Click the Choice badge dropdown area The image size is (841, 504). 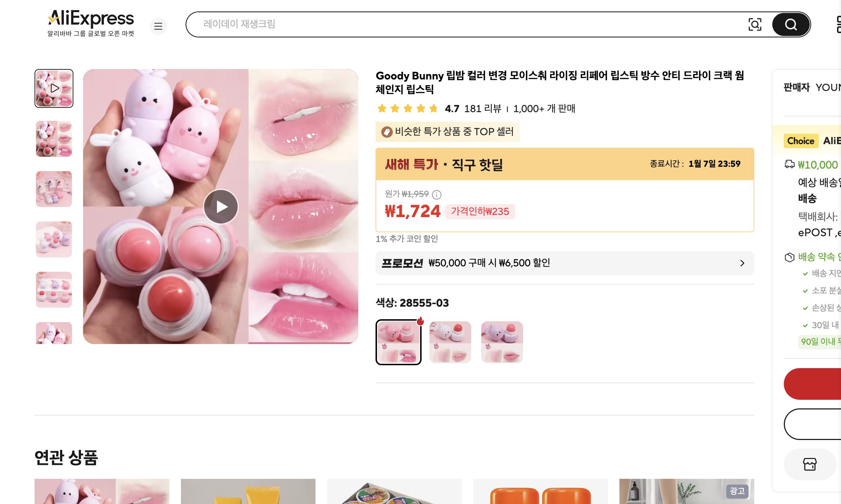click(801, 141)
